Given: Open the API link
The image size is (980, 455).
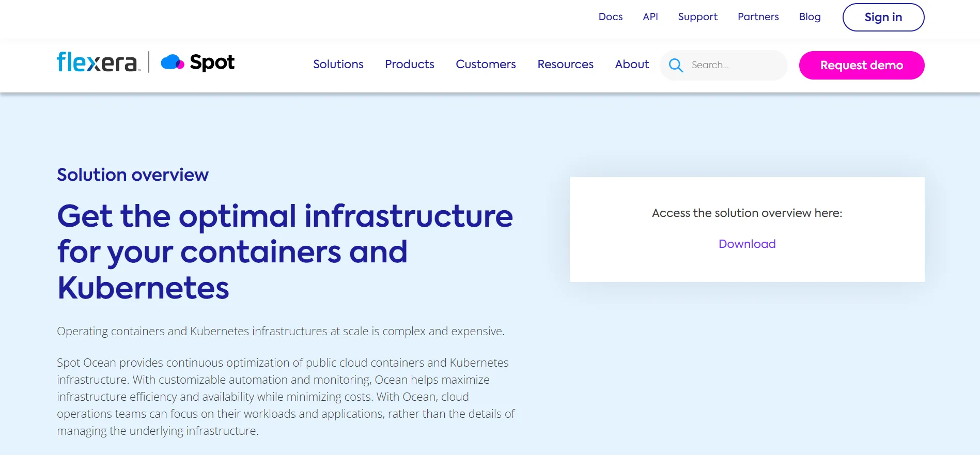Looking at the screenshot, I should click(650, 17).
